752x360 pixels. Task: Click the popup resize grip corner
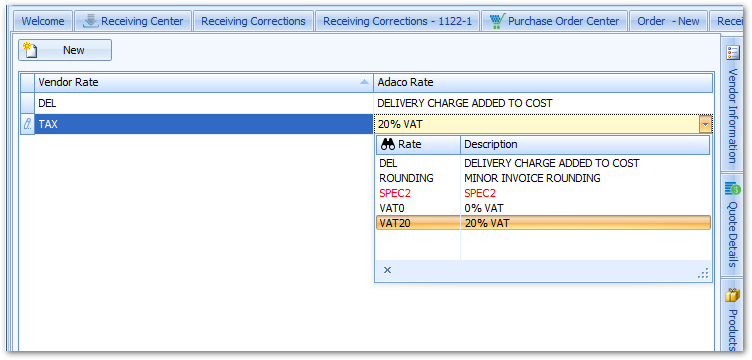pos(703,273)
